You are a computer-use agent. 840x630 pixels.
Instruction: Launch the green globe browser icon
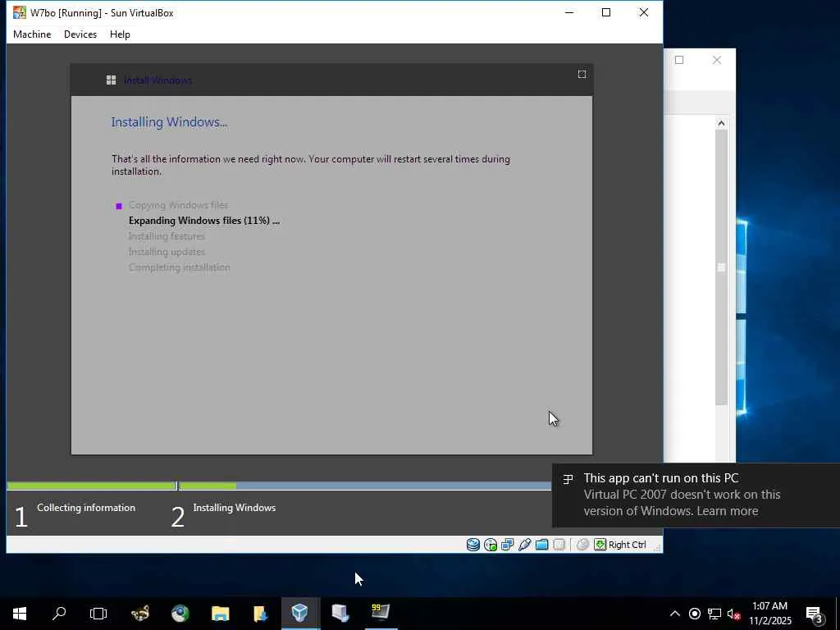[180, 614]
